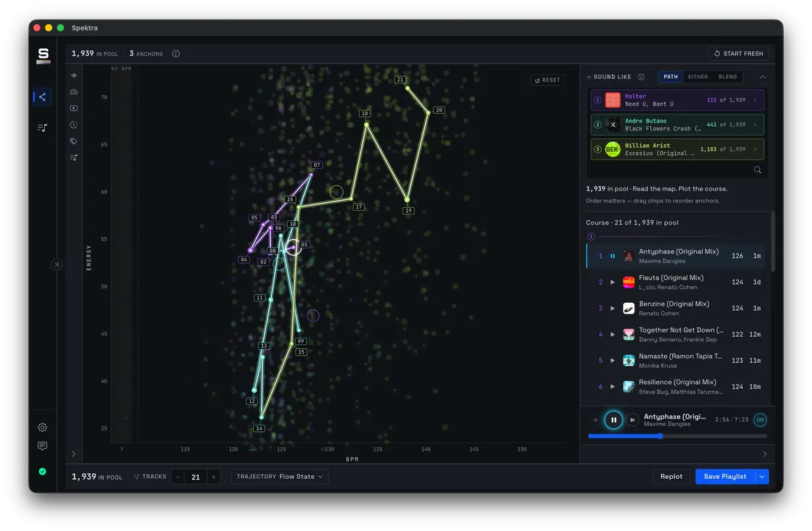This screenshot has height=531, width=812.
Task: Click the info icon beside Sound Like
Action: 641,77
